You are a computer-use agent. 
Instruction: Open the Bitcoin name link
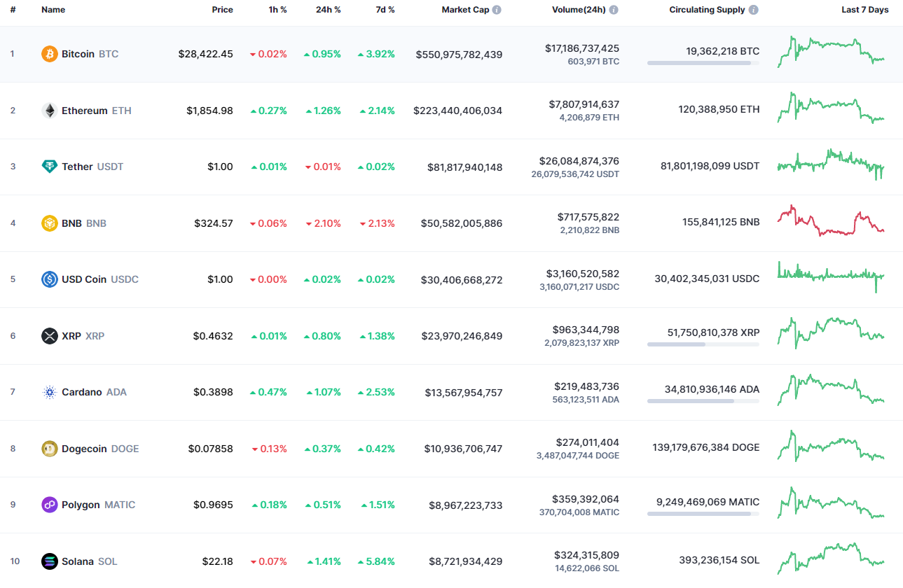point(78,53)
